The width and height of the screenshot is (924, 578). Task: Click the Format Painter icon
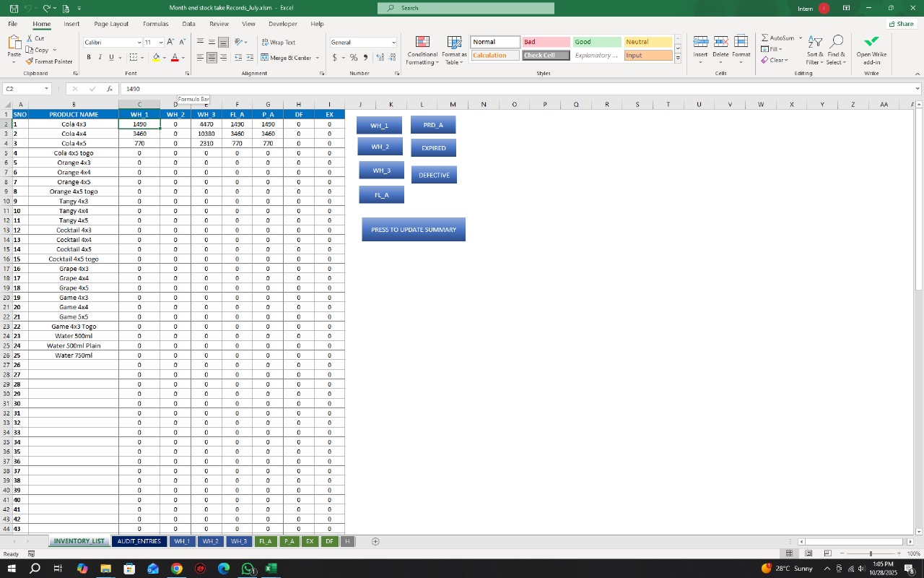pos(30,61)
